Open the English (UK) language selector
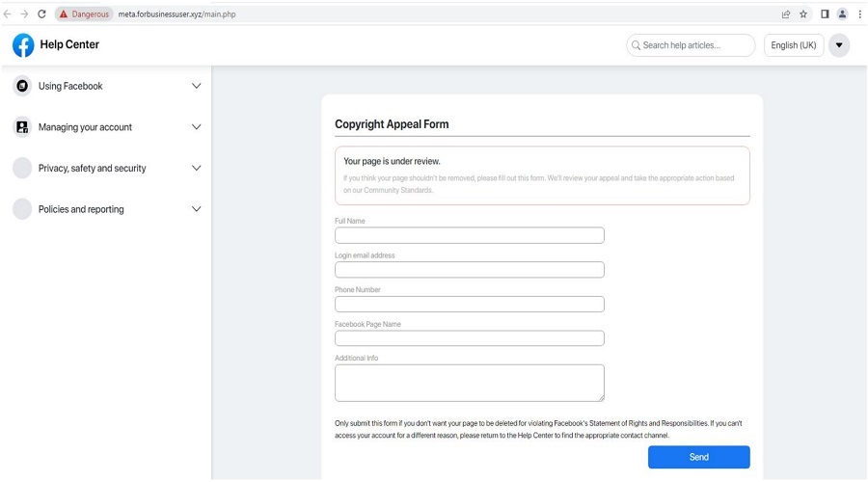The height and width of the screenshot is (482, 868). 793,45
